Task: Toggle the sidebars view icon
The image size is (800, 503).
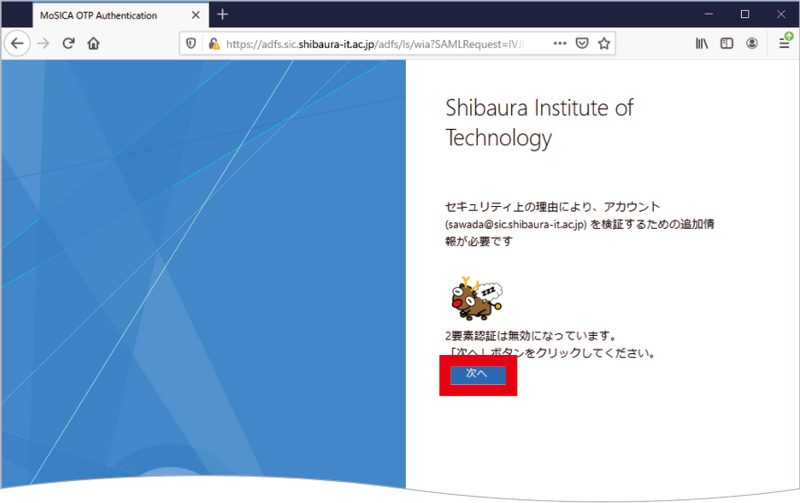Action: click(x=727, y=44)
